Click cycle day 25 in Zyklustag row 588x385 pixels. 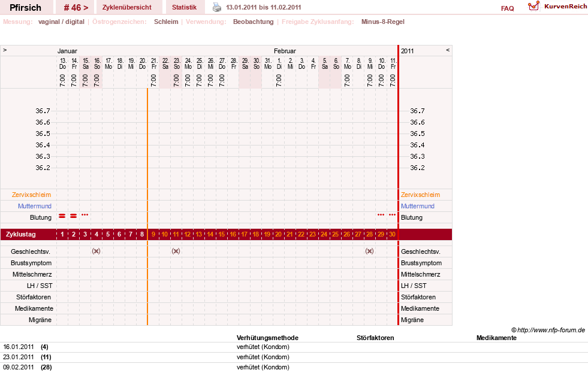(x=335, y=235)
